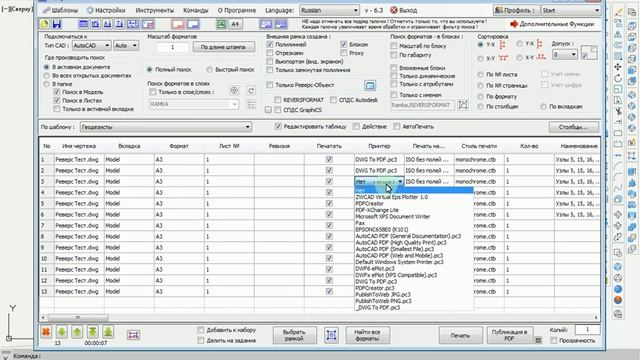Open the RAMKA layer dropdown
The height and width of the screenshot is (360, 640).
click(x=193, y=104)
